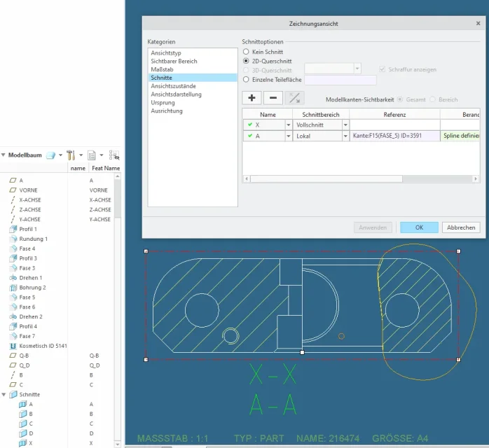Click the minus button to remove a section
The width and height of the screenshot is (489, 448).
[273, 98]
